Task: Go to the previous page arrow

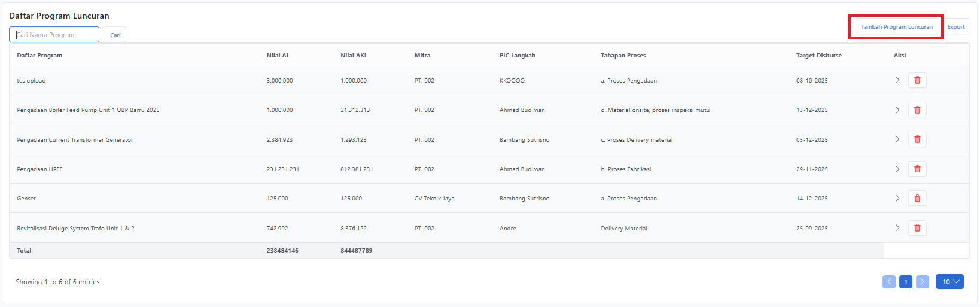Action: click(x=888, y=282)
